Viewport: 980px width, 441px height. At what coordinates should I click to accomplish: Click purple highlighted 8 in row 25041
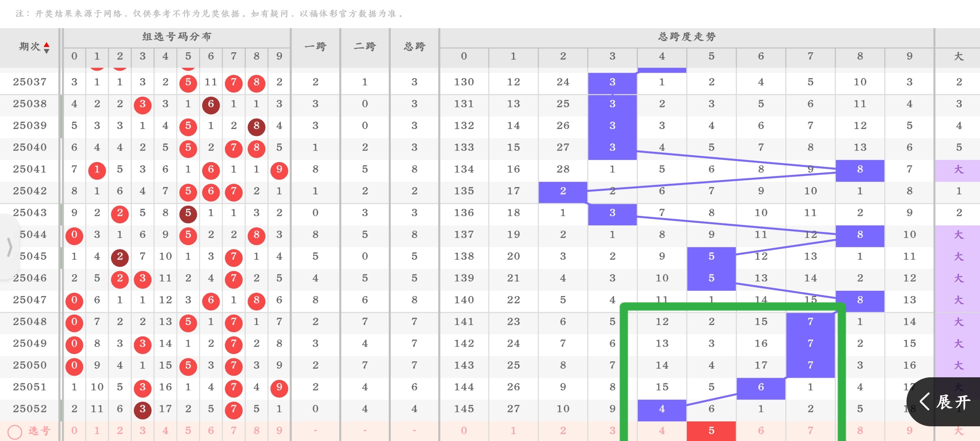(x=860, y=170)
